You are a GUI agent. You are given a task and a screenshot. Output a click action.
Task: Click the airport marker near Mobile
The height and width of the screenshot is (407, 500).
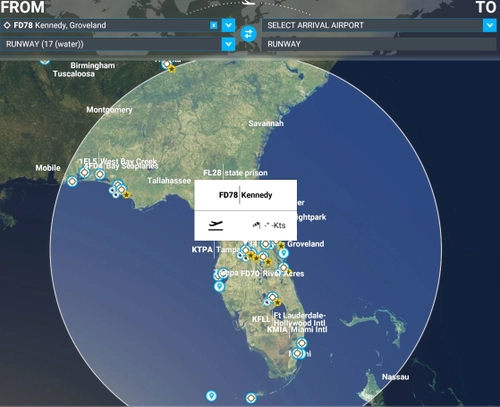coord(72,182)
